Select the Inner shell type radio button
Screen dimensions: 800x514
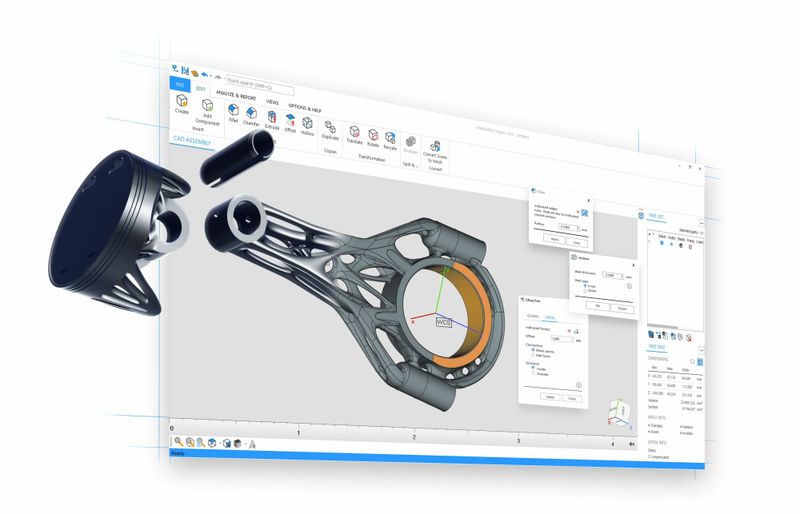pos(585,286)
